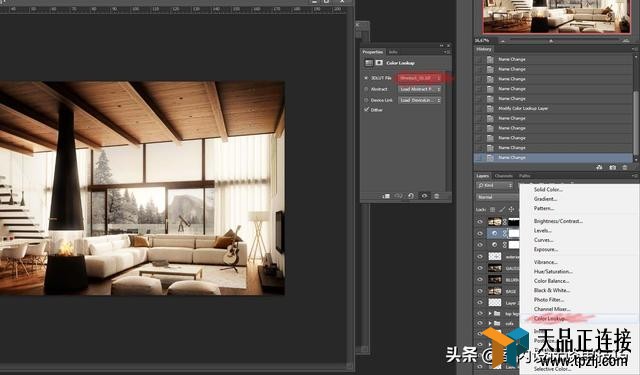Select the 3DLUT File radio button
The width and height of the screenshot is (640, 375).
coord(366,78)
